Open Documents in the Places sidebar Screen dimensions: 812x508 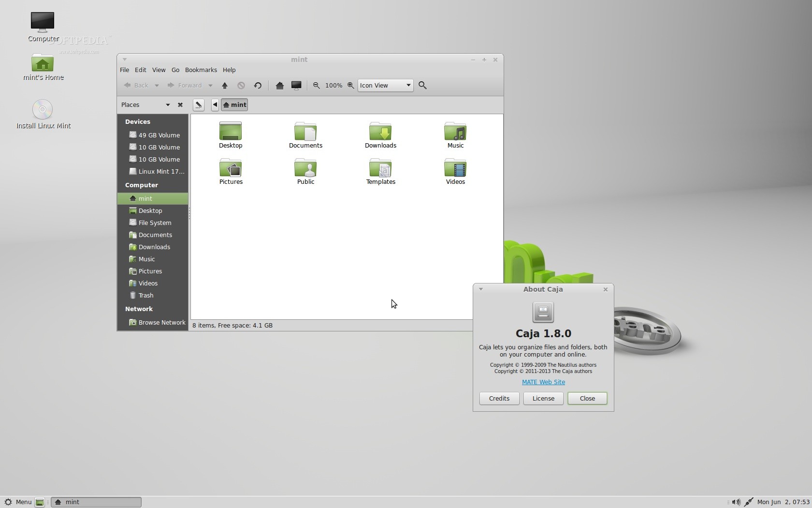tap(153, 235)
